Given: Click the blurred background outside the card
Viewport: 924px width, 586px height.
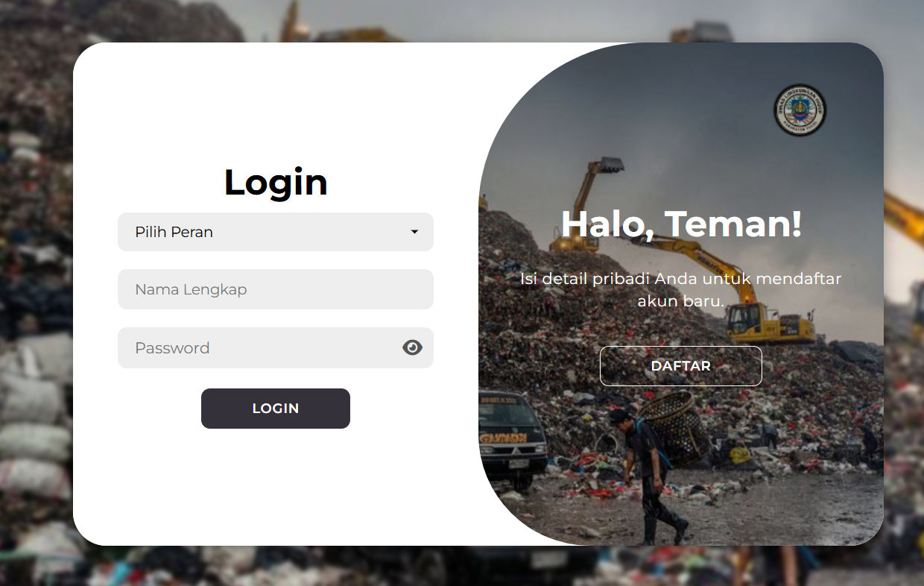Looking at the screenshot, I should [x=36, y=298].
